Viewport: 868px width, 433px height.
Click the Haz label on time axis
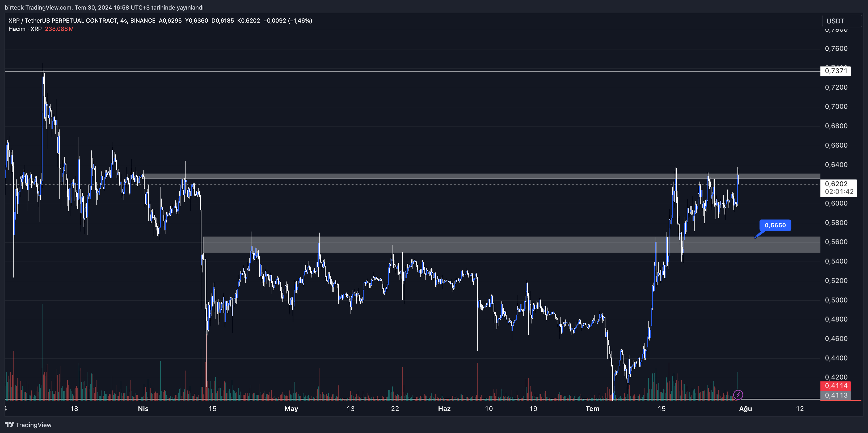444,408
